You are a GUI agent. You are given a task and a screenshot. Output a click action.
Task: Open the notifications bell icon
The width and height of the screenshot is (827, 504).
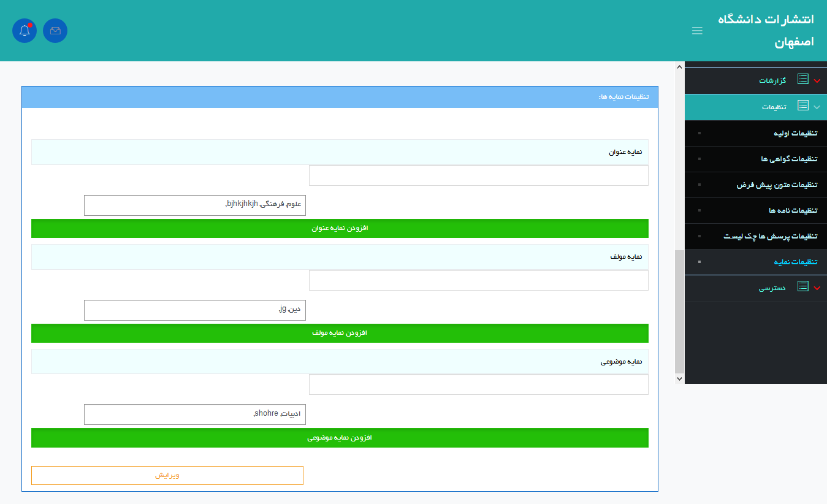pyautogui.click(x=25, y=31)
